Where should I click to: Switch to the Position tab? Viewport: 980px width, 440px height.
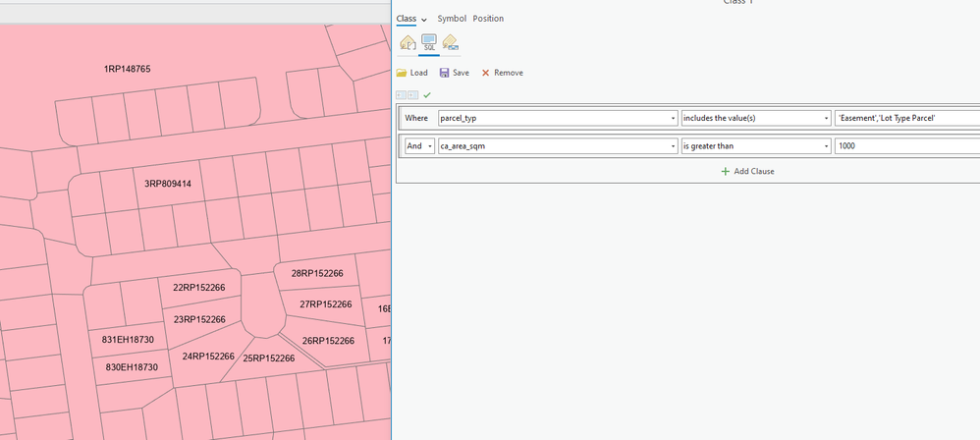(x=488, y=19)
